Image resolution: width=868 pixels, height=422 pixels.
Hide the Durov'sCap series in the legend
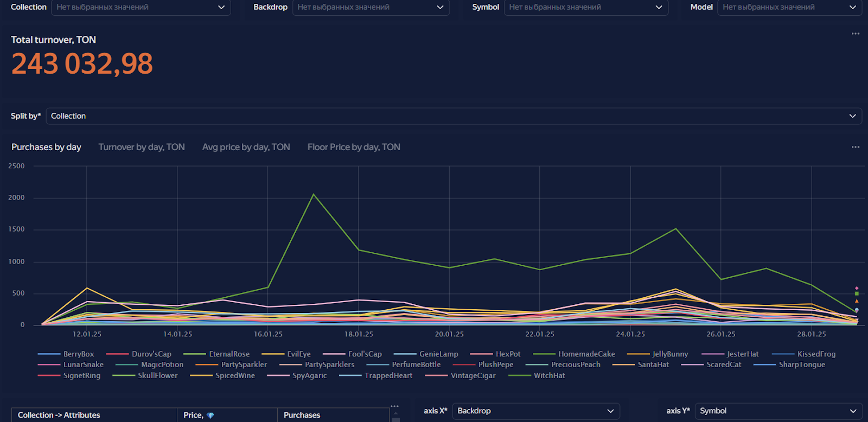(139, 354)
